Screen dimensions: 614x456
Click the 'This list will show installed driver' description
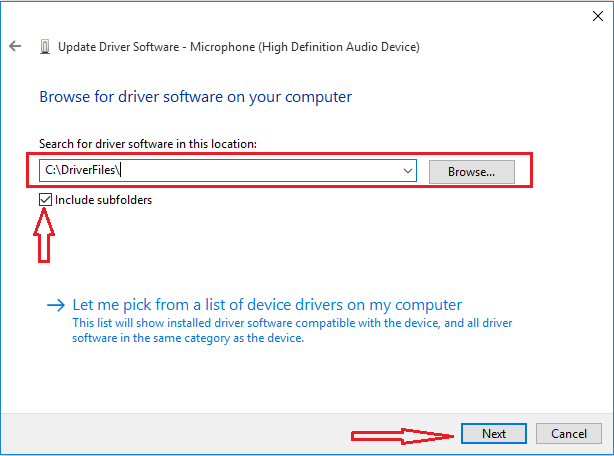[292, 330]
